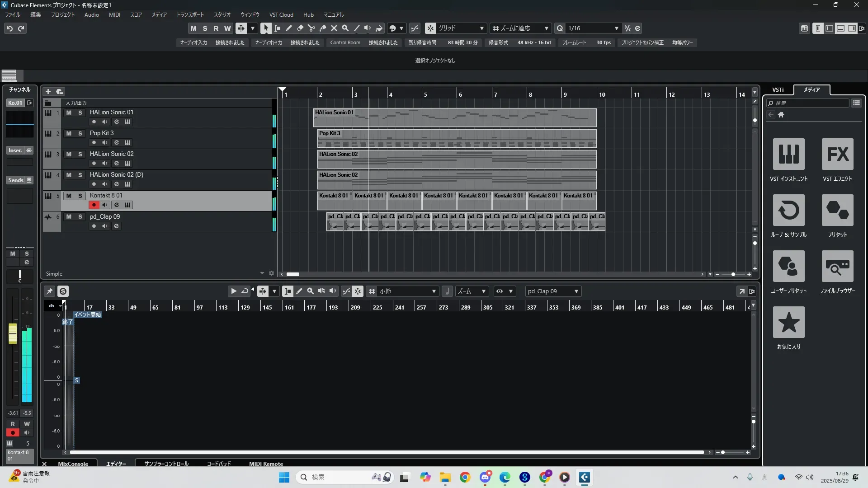This screenshot has width=868, height=488.
Task: Select the Glue tool
Action: pyautogui.click(x=323, y=28)
